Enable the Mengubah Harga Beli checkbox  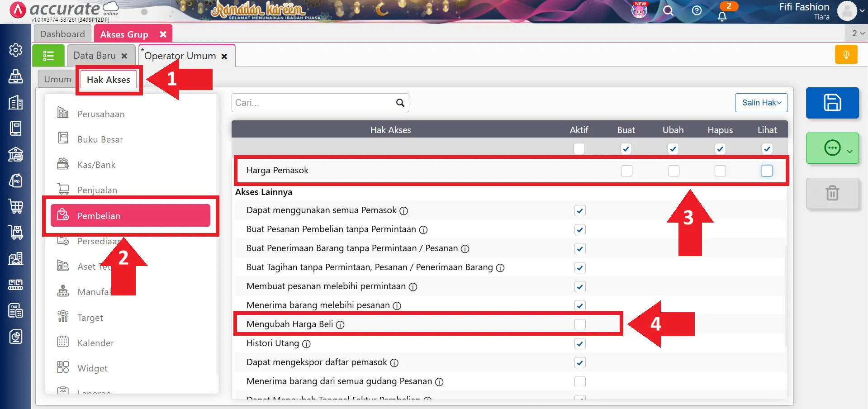[x=580, y=324]
